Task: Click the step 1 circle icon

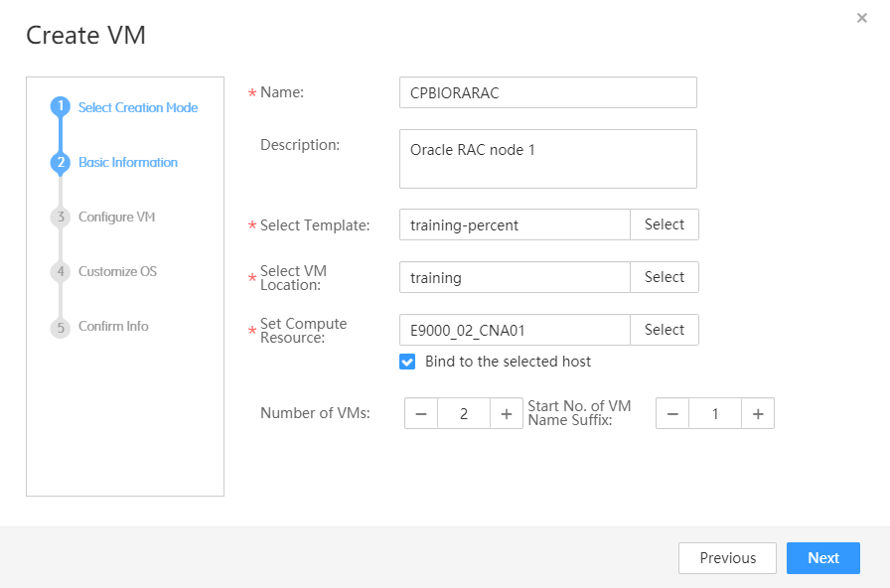Action: pos(61,107)
